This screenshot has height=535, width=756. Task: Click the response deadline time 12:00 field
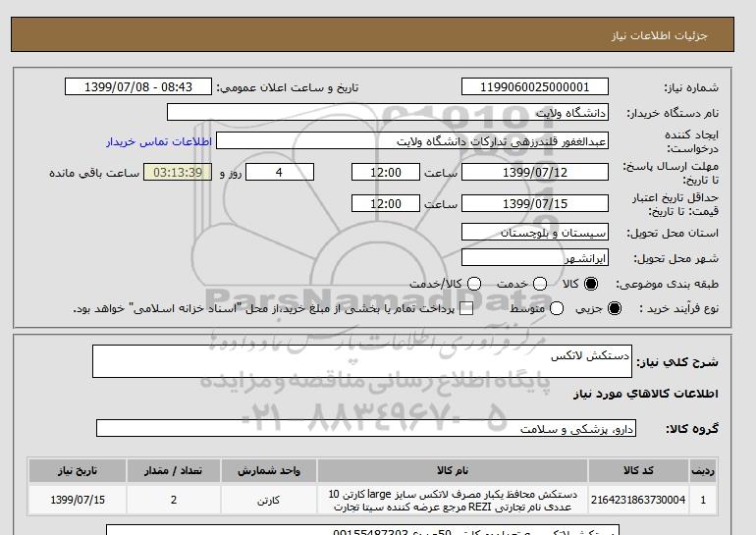pyautogui.click(x=386, y=172)
